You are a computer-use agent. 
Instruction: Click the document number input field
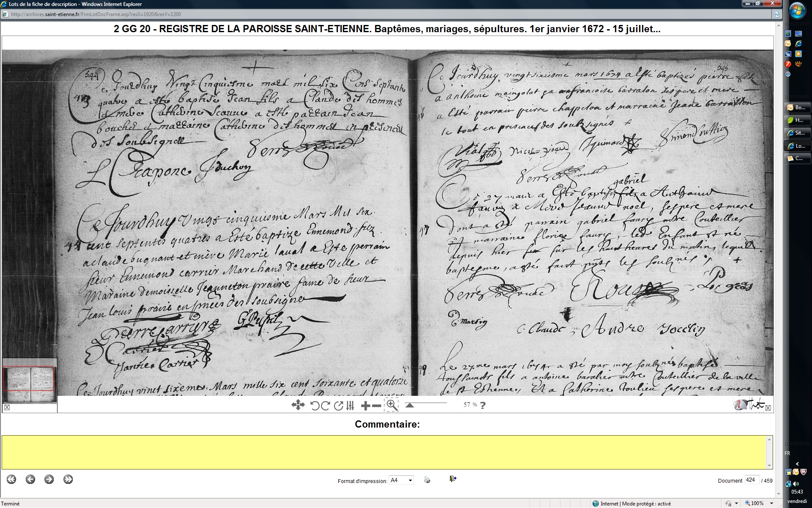[x=752, y=480]
